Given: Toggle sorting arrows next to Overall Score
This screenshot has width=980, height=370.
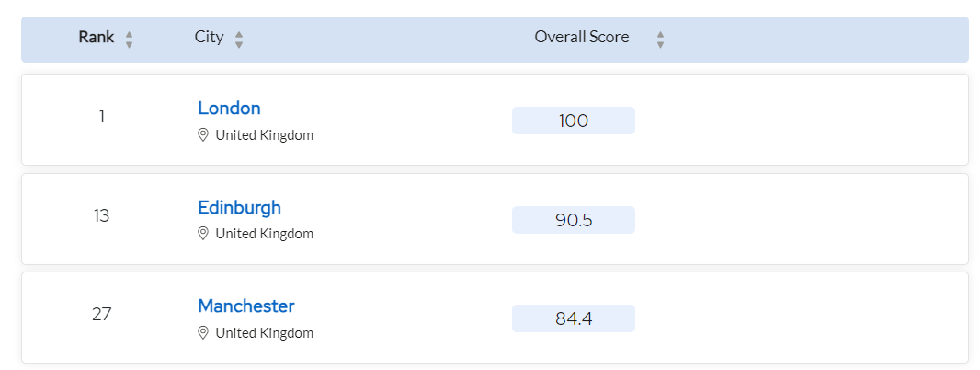Looking at the screenshot, I should 661,40.
